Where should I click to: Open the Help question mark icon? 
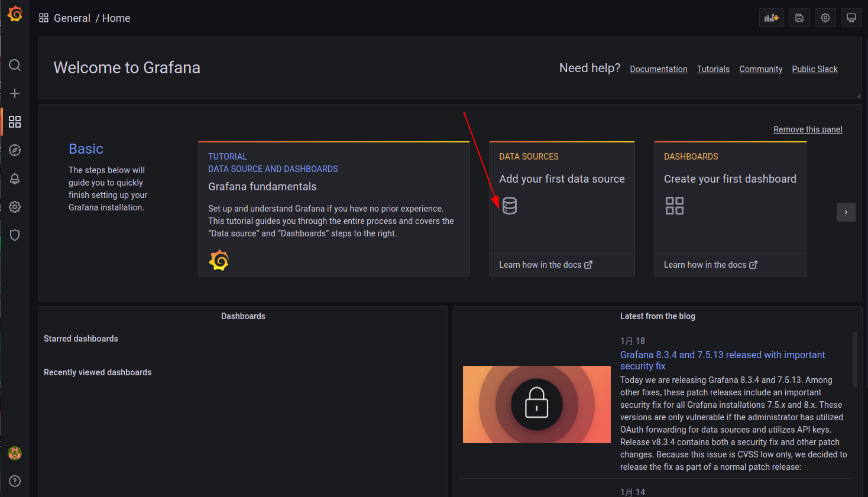[15, 481]
